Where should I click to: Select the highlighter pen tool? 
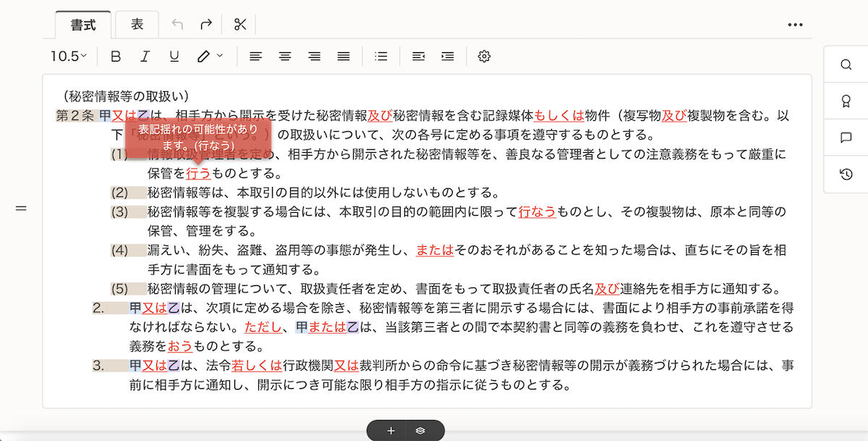(x=204, y=56)
